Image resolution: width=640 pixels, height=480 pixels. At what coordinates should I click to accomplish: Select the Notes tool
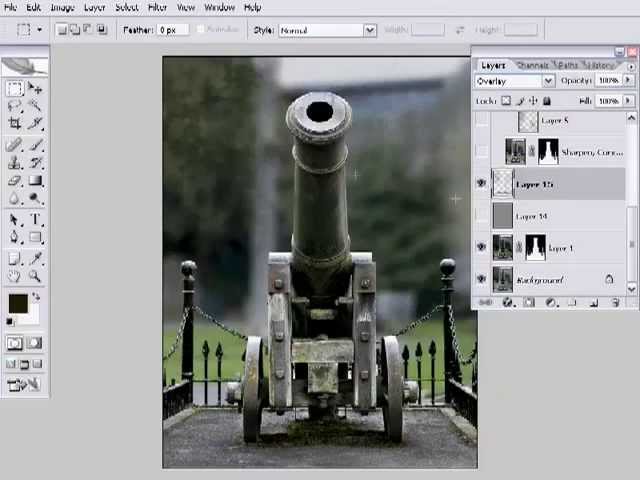(14, 258)
